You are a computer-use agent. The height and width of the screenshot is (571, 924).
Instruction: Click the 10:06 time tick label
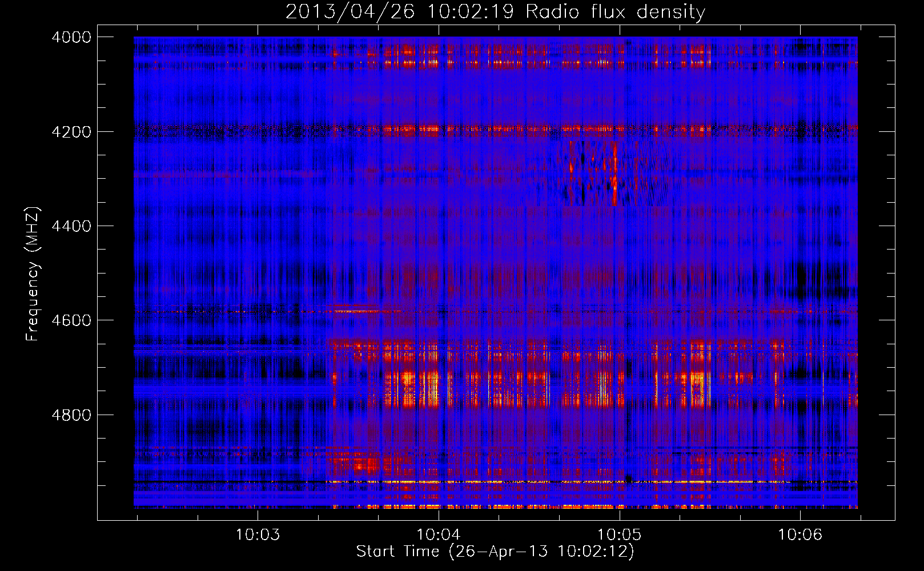click(x=800, y=534)
